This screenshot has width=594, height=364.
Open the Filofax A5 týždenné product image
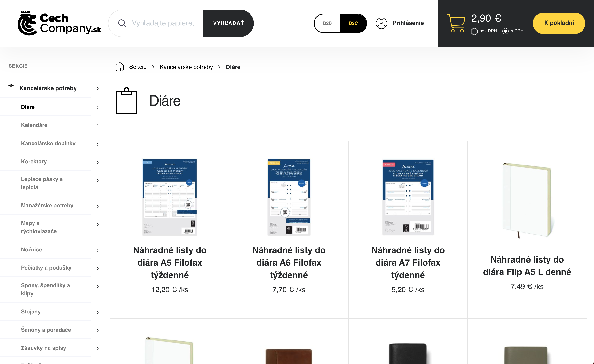pyautogui.click(x=170, y=197)
